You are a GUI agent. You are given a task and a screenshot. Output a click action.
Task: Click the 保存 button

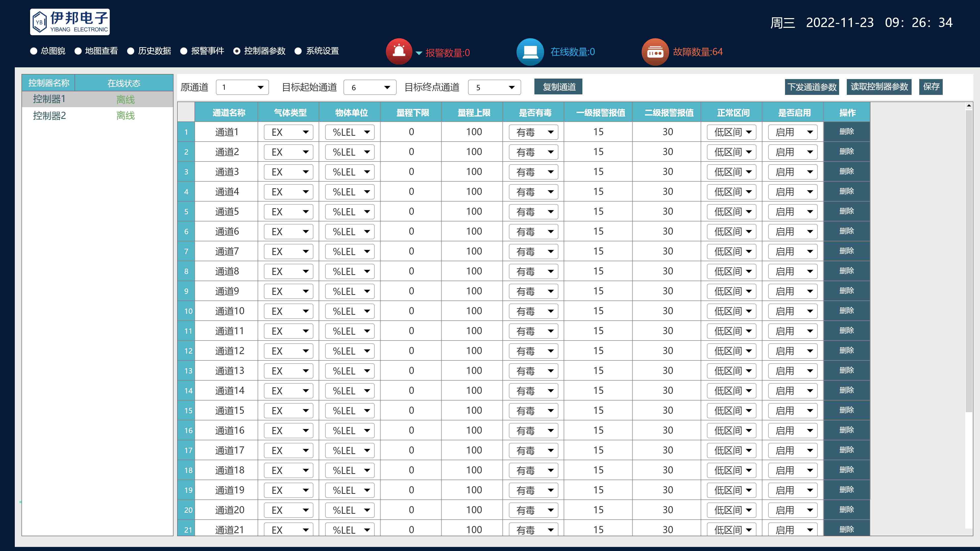[x=930, y=87]
